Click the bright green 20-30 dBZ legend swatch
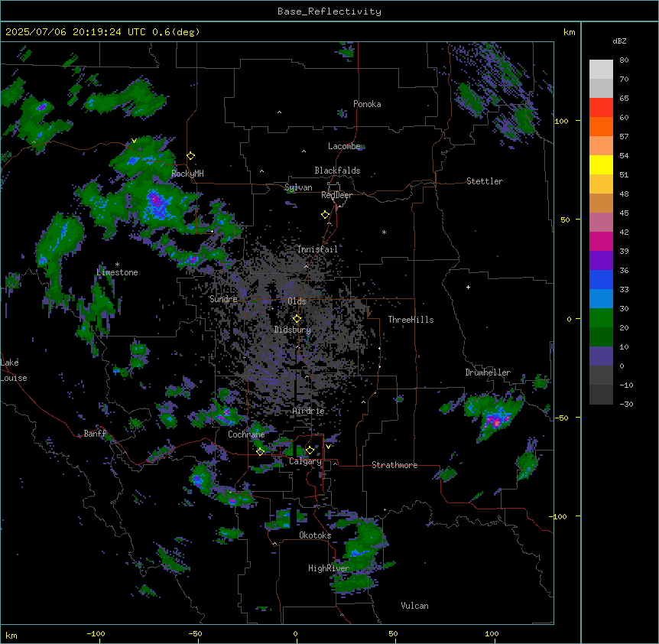Screen dimensions: 659x644 601,318
